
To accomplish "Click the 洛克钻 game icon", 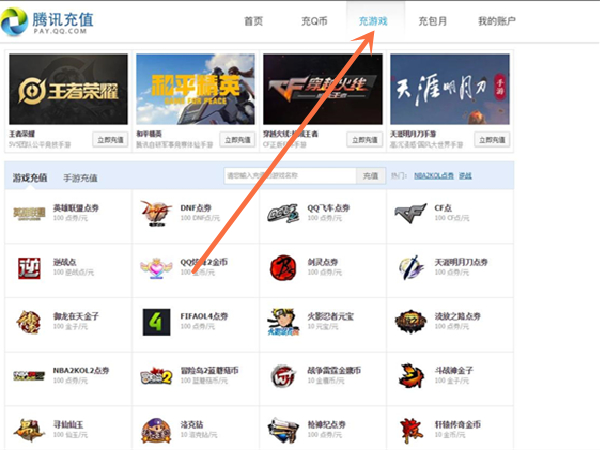I will (x=156, y=431).
